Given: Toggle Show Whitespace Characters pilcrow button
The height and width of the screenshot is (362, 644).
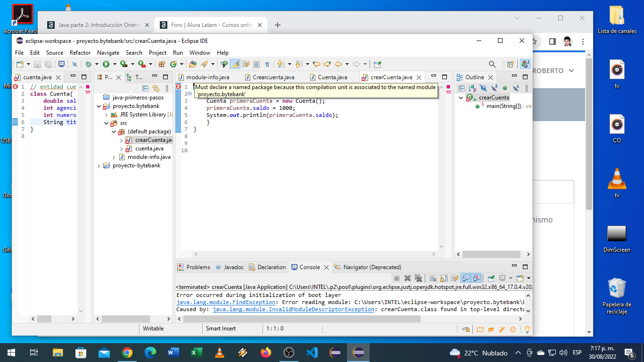Looking at the screenshot, I should [267, 64].
